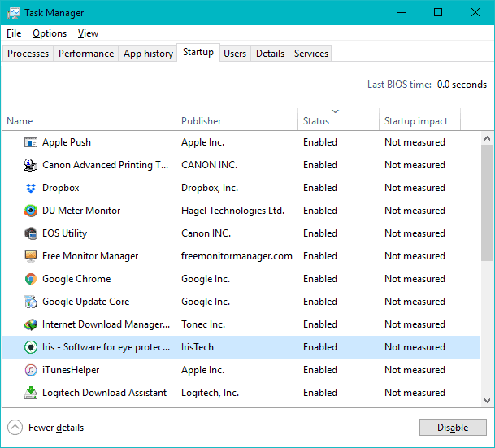Image resolution: width=495 pixels, height=448 pixels.
Task: Click the vertical scrollbar thumb
Action: point(488,202)
